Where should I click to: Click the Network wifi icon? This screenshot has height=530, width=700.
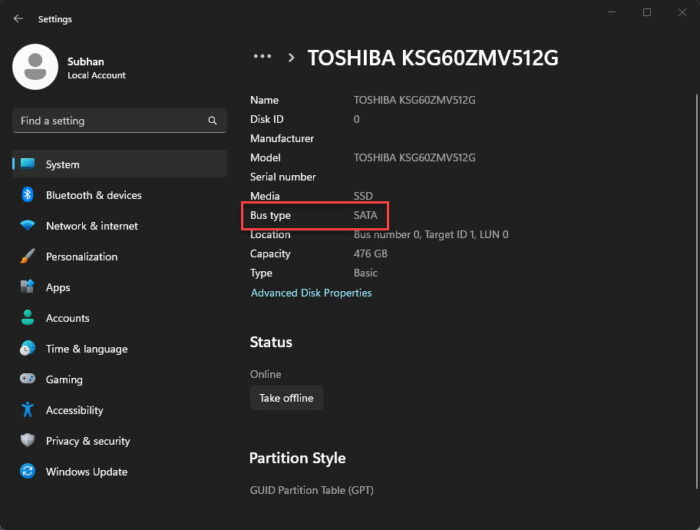[28, 225]
